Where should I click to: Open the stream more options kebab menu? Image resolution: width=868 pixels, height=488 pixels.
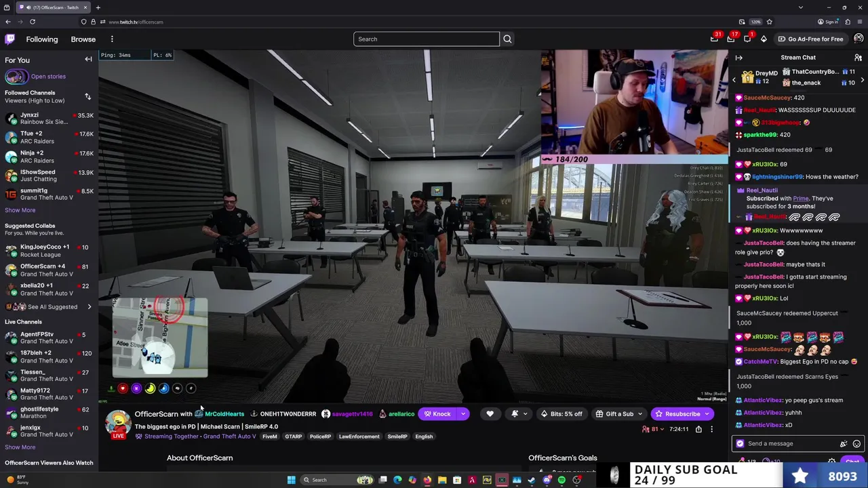click(711, 429)
